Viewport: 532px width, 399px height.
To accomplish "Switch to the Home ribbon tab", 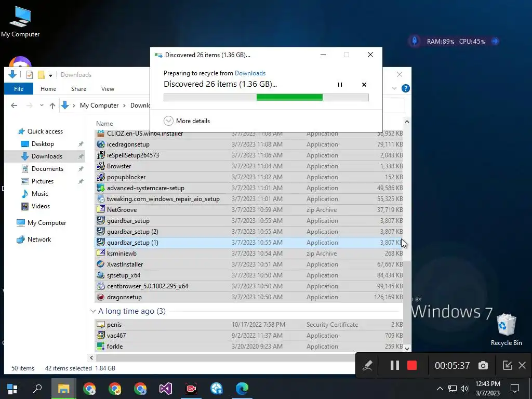I will pos(48,89).
